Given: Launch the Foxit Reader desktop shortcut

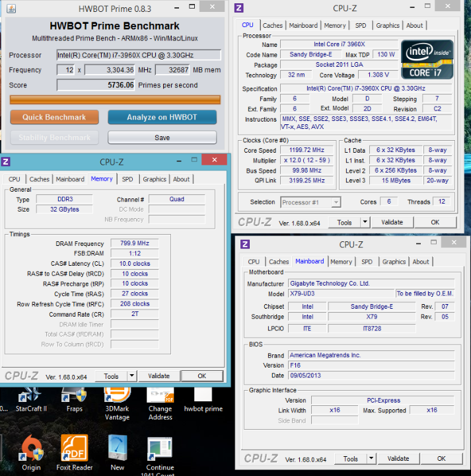Looking at the screenshot, I should point(74,453).
